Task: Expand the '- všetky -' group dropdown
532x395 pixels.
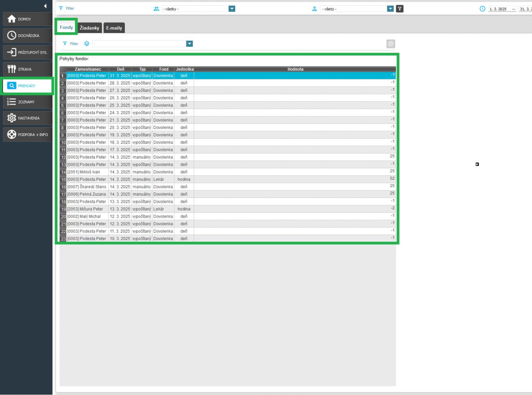Action: 232,9
